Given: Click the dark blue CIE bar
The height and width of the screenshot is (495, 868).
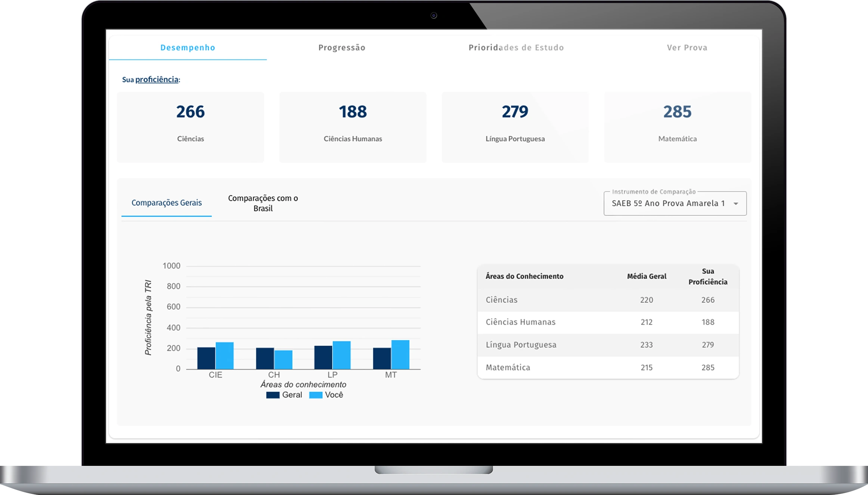Looking at the screenshot, I should pyautogui.click(x=206, y=358).
